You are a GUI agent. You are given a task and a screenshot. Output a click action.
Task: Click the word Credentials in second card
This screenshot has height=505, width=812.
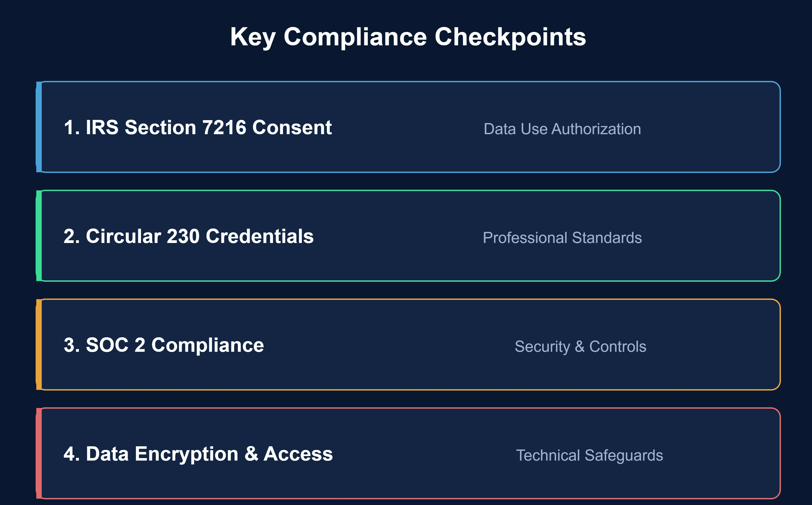click(260, 236)
